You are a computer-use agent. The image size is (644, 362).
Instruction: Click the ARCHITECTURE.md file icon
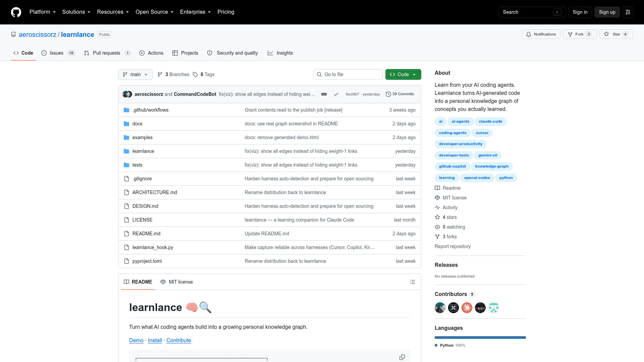(x=126, y=192)
